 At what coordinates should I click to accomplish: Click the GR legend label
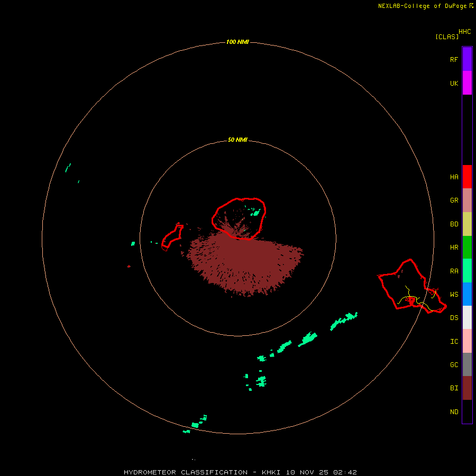454,200
